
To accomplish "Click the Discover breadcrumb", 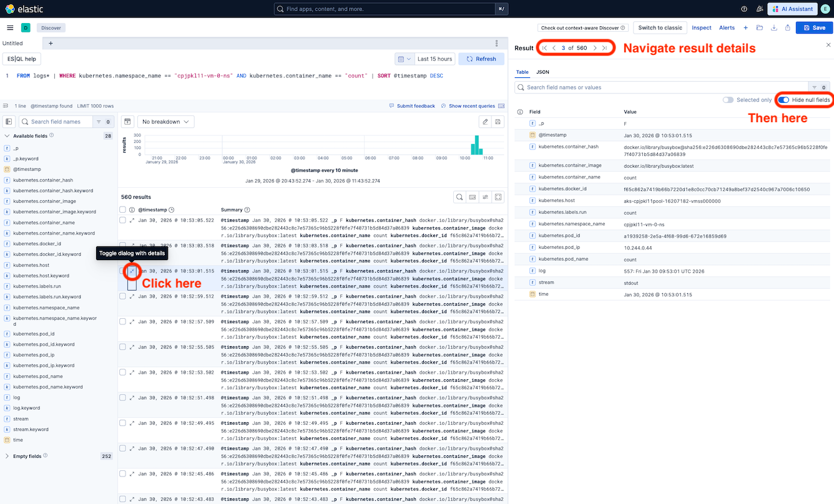I will [51, 27].
